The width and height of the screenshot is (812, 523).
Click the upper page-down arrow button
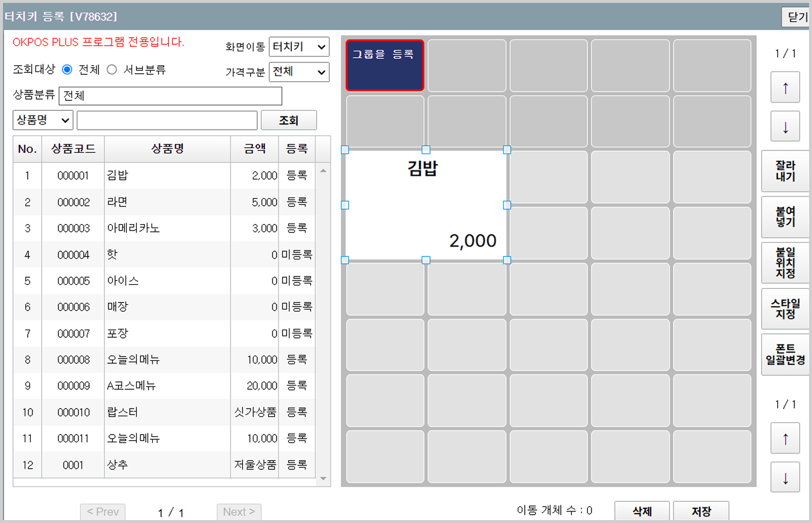tap(785, 126)
